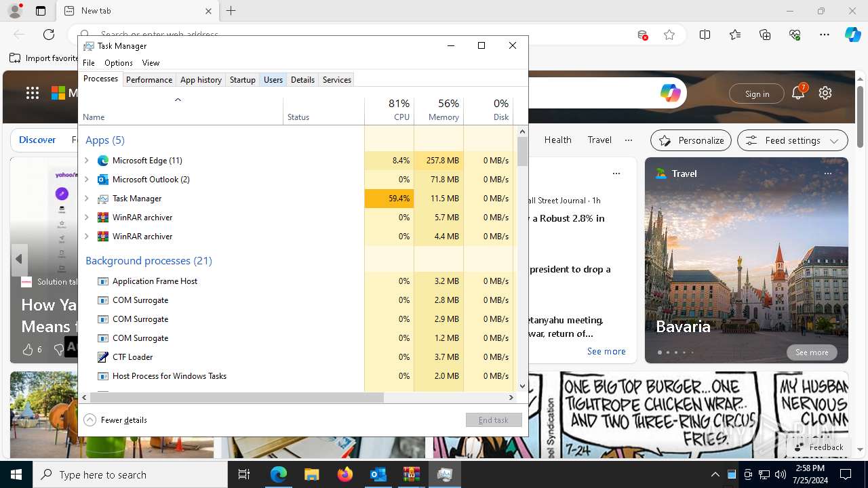Expand the first WinRAR archiver row

tap(87, 218)
